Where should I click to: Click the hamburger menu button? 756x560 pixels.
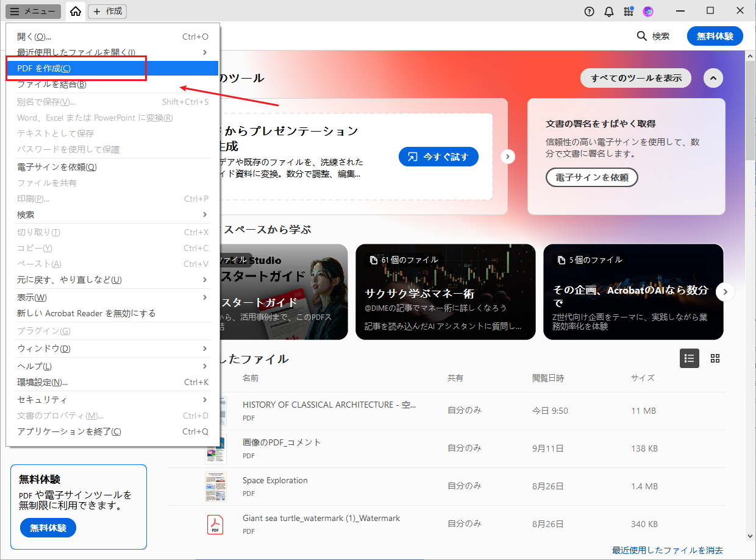pyautogui.click(x=33, y=11)
